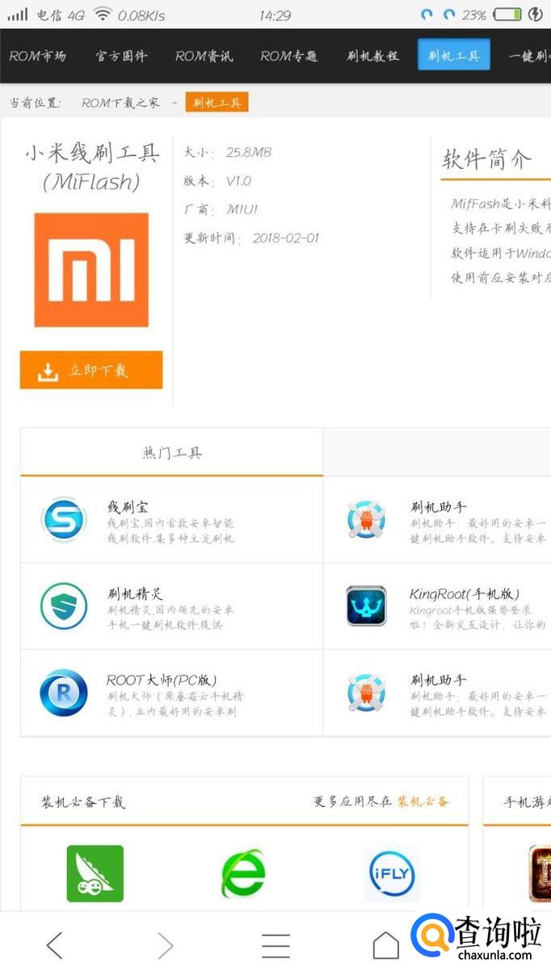Image resolution: width=551 pixels, height=980 pixels.
Task: Open the first 刷机助手 entry icon
Action: click(x=367, y=519)
